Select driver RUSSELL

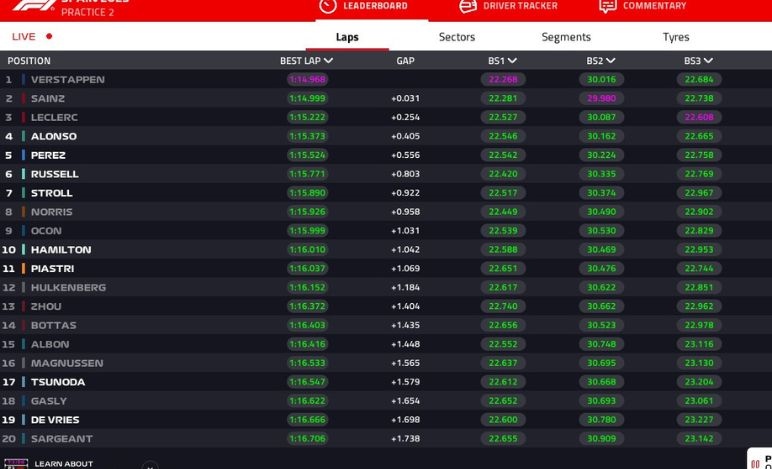tap(54, 174)
